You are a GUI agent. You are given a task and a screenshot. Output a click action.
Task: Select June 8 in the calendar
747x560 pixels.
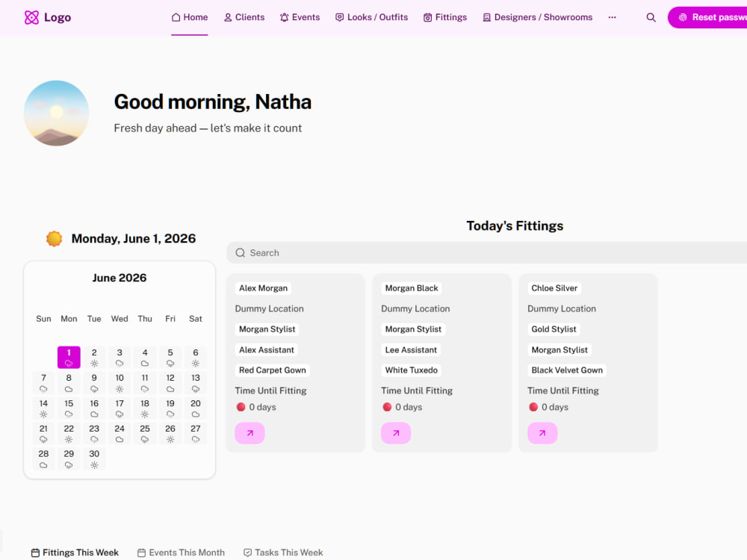click(x=69, y=382)
